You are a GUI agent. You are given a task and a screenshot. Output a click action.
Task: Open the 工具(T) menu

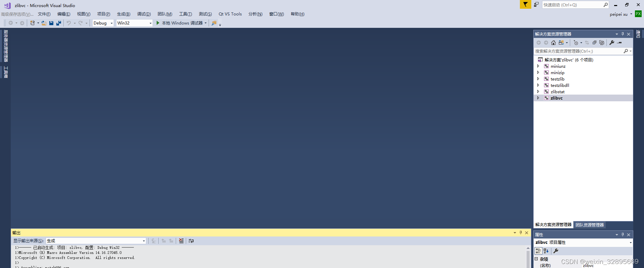coord(185,14)
